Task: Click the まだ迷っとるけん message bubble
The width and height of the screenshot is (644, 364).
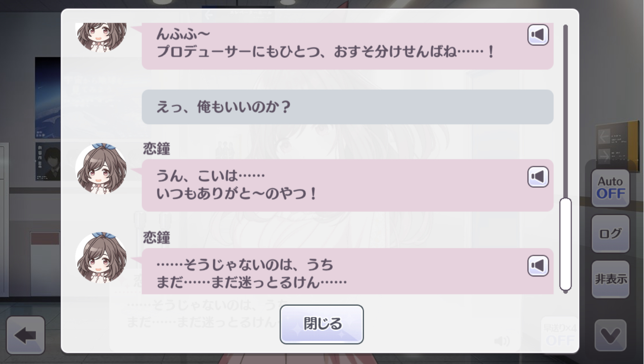Action: [347, 271]
